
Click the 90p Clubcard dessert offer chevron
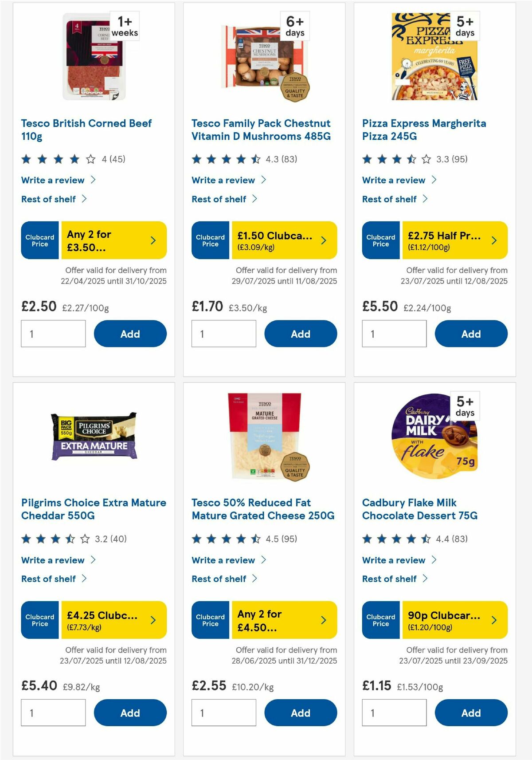(x=493, y=620)
